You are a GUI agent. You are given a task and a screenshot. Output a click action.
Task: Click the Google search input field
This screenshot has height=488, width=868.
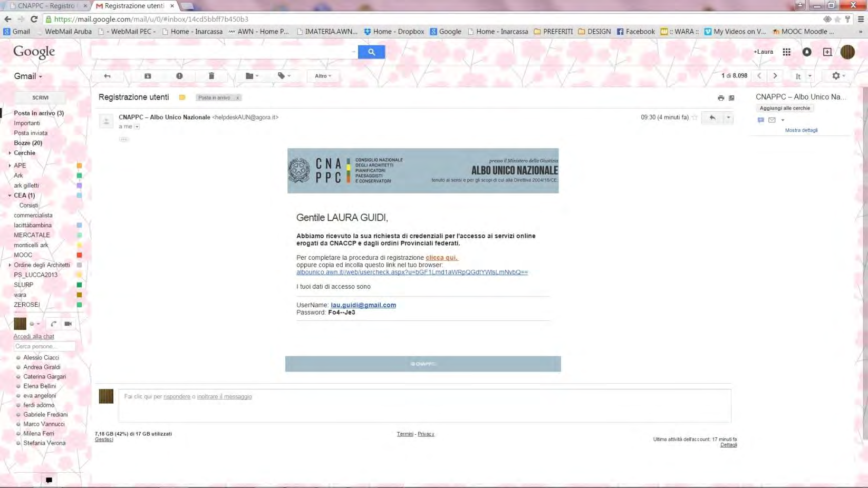pyautogui.click(x=224, y=52)
